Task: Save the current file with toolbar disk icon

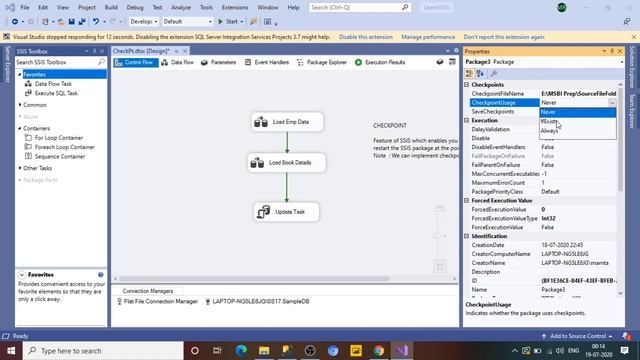Action: pos(71,22)
